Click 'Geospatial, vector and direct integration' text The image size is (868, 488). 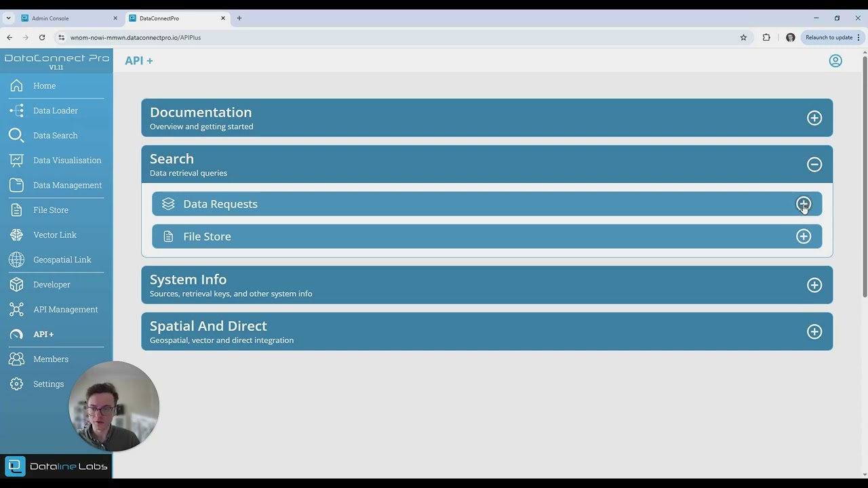[222, 340]
